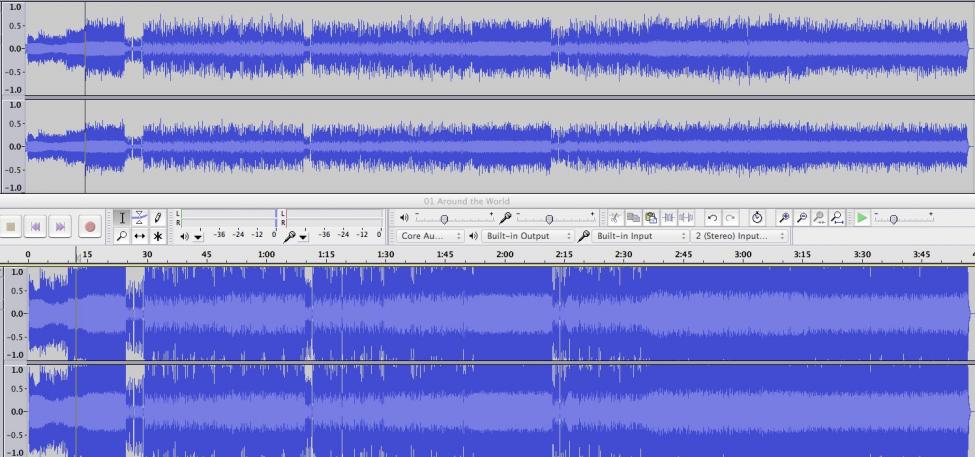Open the 2 (Stereo) Input channels dropdown
The height and width of the screenshot is (457, 975).
(740, 236)
